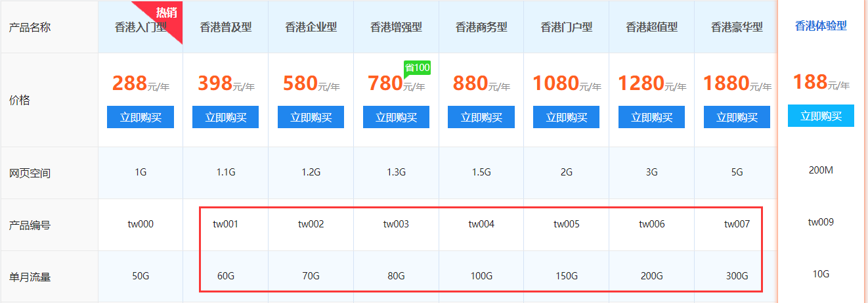Buy the 香港商务型 plan at 880元

pos(481,118)
